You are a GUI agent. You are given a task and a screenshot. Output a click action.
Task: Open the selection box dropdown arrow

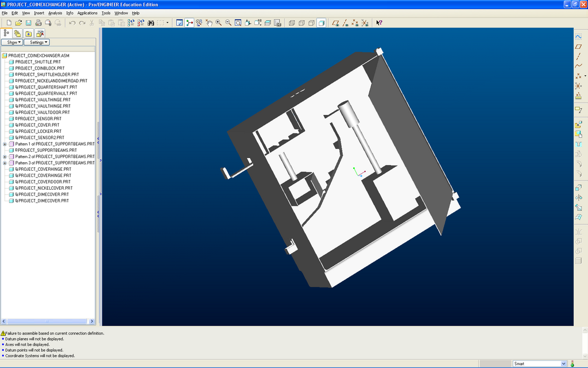(167, 23)
